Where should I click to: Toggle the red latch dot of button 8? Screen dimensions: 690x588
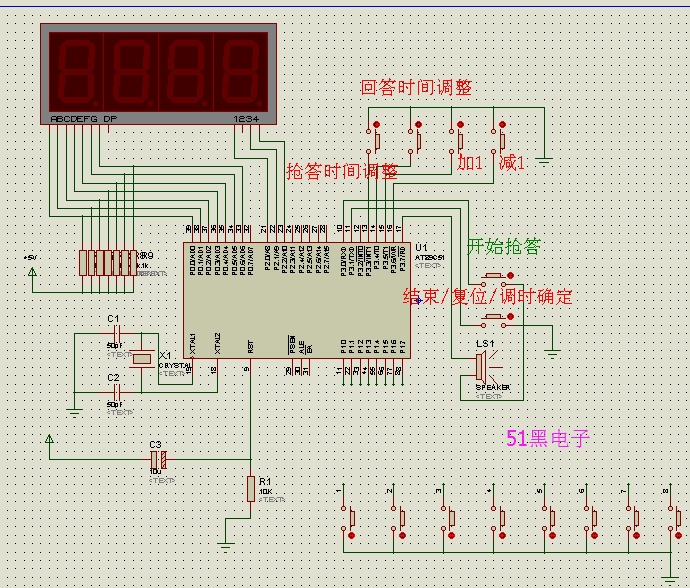tap(678, 535)
